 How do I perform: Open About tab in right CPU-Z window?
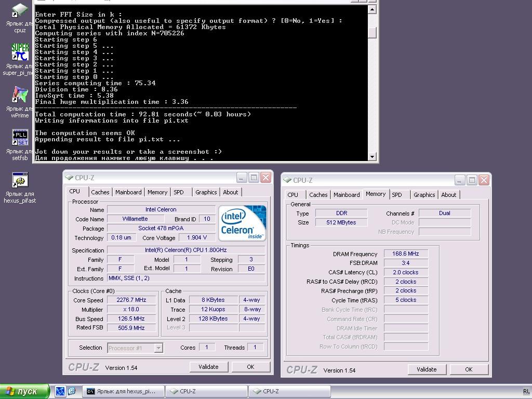pyautogui.click(x=448, y=195)
